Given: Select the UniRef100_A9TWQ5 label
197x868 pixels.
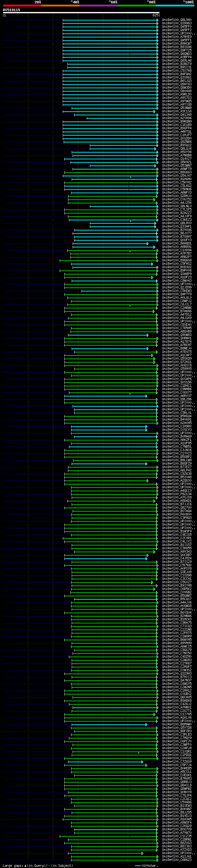Looking at the screenshot, I should [x=177, y=101].
